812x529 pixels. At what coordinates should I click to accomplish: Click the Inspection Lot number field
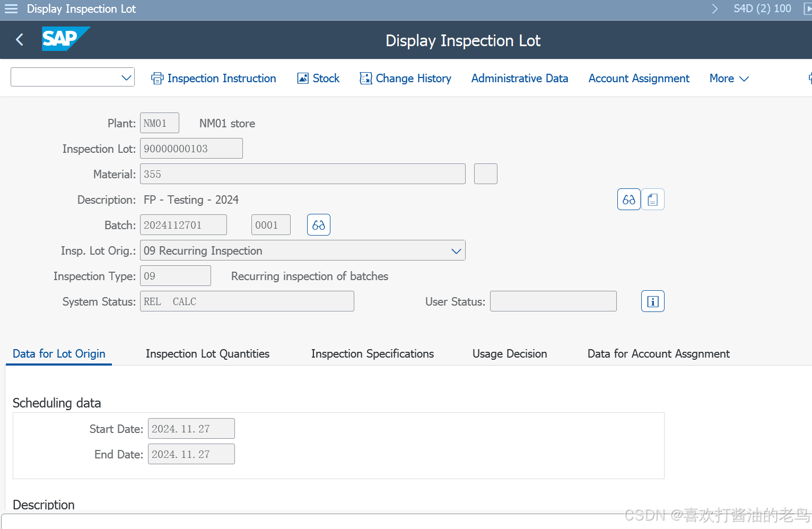(x=191, y=149)
